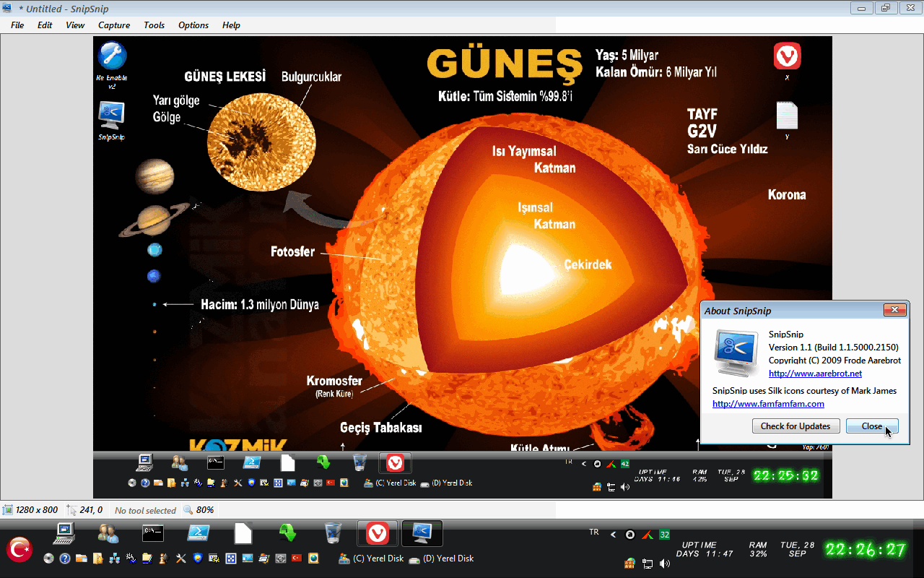This screenshot has width=924, height=578.
Task: Click the No tool selected status text
Action: [x=145, y=510]
